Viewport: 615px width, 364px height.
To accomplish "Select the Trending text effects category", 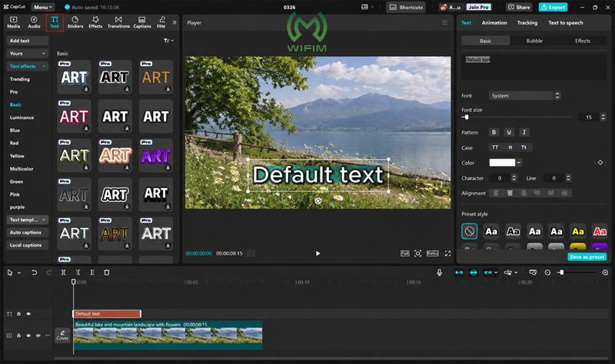I will (x=20, y=79).
